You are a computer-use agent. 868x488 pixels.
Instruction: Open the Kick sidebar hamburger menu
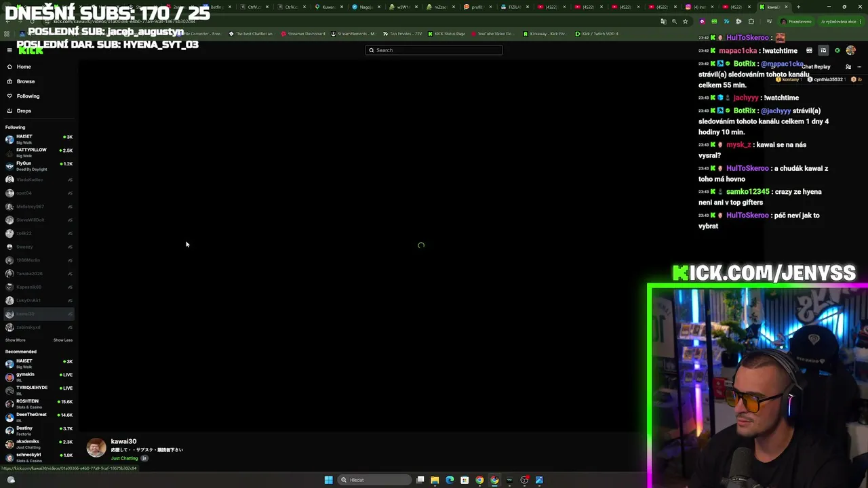[x=9, y=50]
